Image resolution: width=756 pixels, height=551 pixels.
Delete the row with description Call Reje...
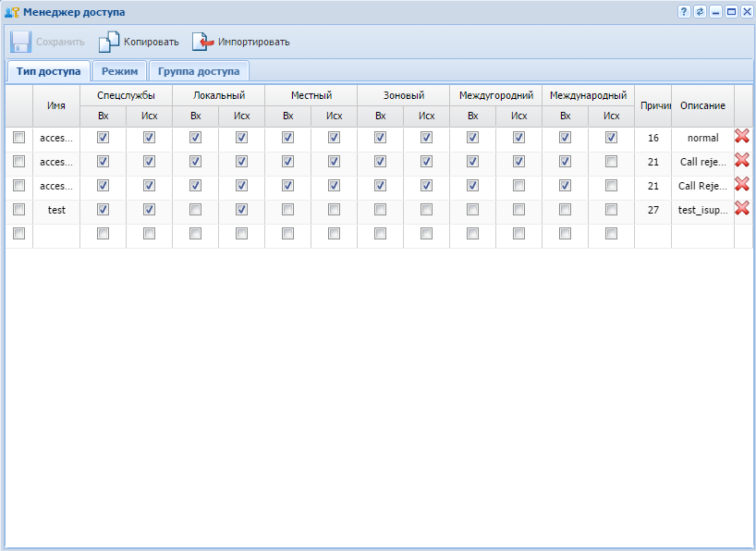pyautogui.click(x=741, y=185)
